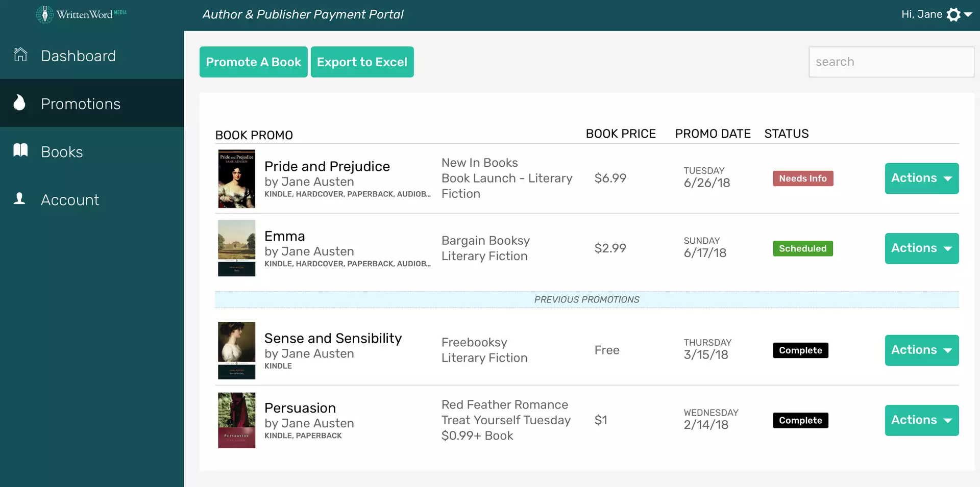Image resolution: width=980 pixels, height=487 pixels.
Task: Focus the search input field
Action: point(891,62)
